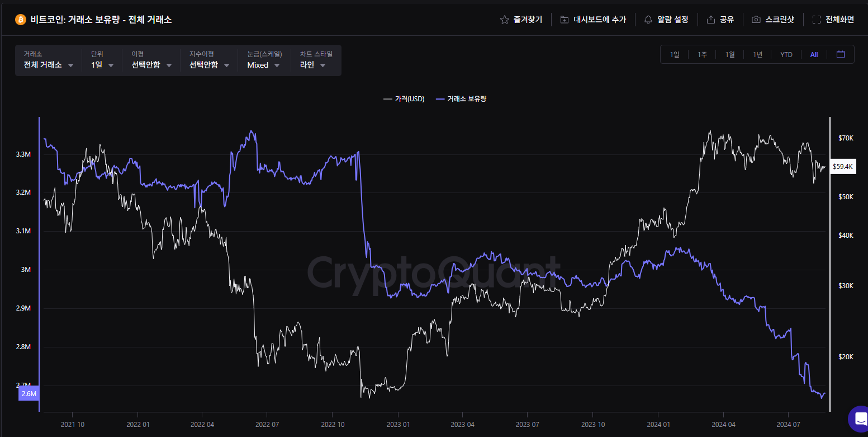Toggle the 가격(USD) legend series
868x437 pixels.
pyautogui.click(x=404, y=99)
